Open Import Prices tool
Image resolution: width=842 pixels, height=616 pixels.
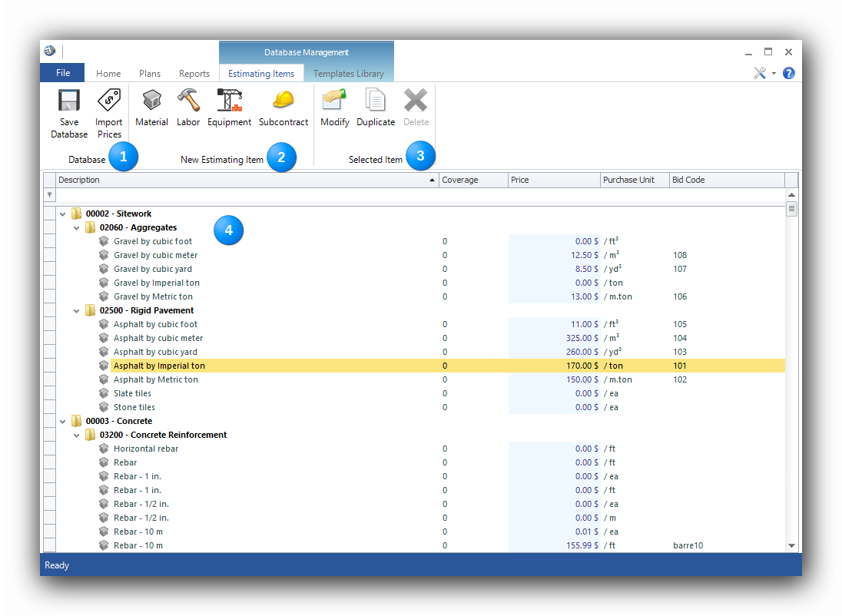[x=108, y=102]
